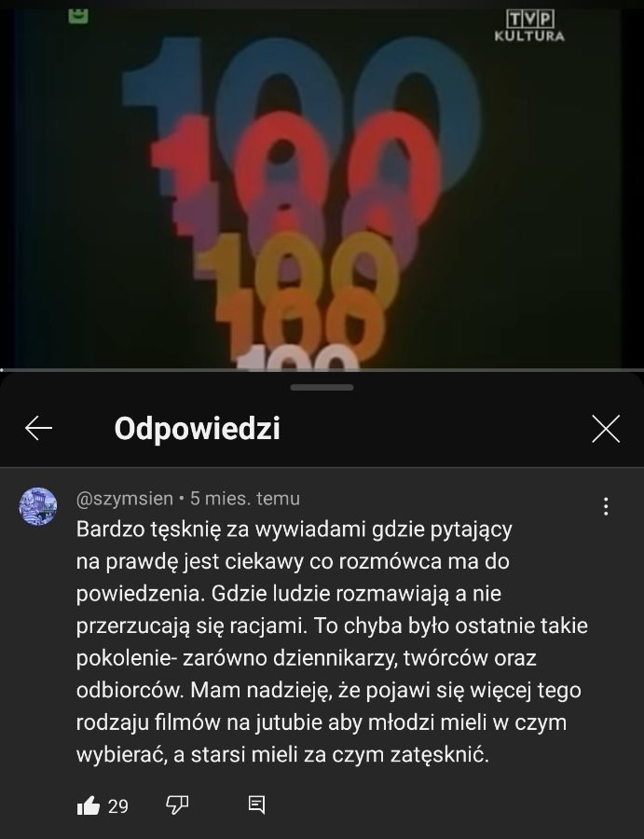Tap the video player showing 100 graphics

point(322,185)
